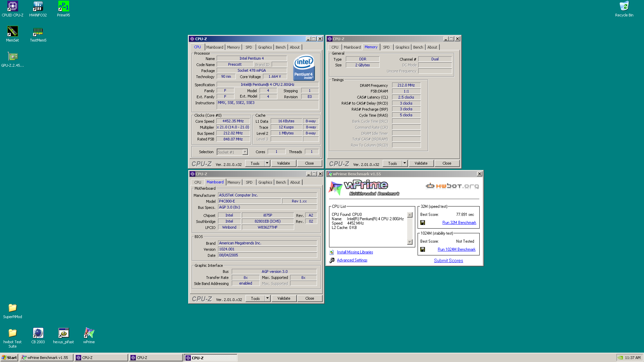This screenshot has height=362, width=644.
Task: Click system tray NVIDIA icon
Action: [621, 358]
